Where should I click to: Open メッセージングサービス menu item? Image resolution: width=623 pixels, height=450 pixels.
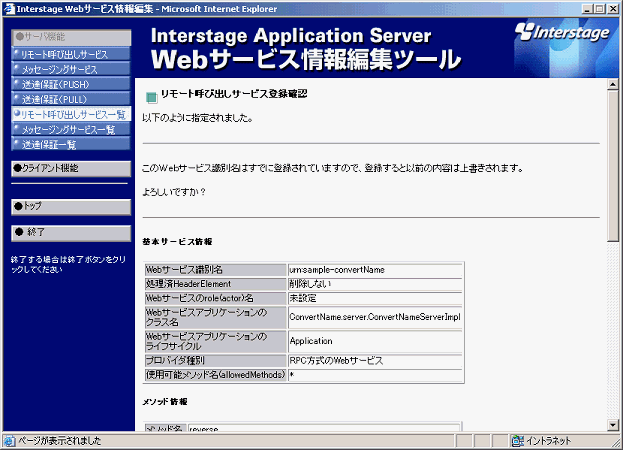(71, 69)
